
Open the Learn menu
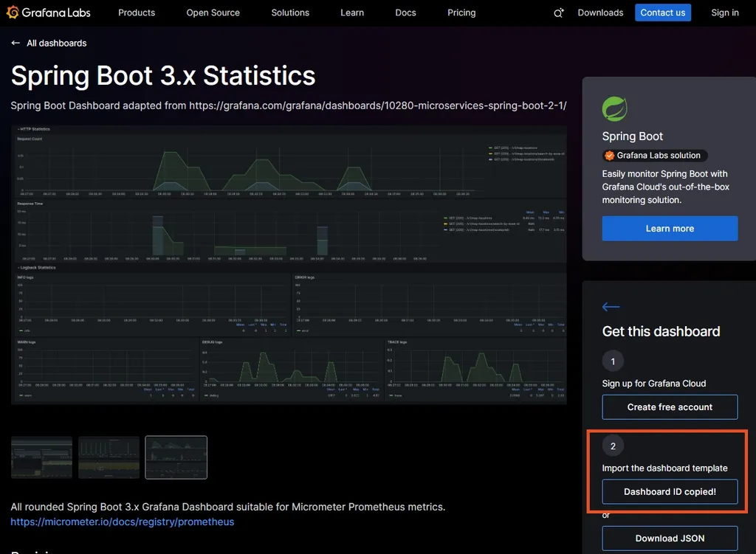[352, 13]
